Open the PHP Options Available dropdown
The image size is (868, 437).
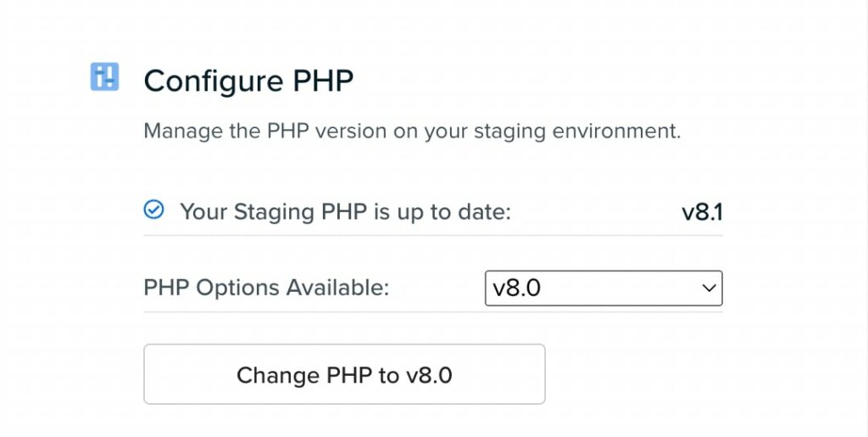point(603,289)
